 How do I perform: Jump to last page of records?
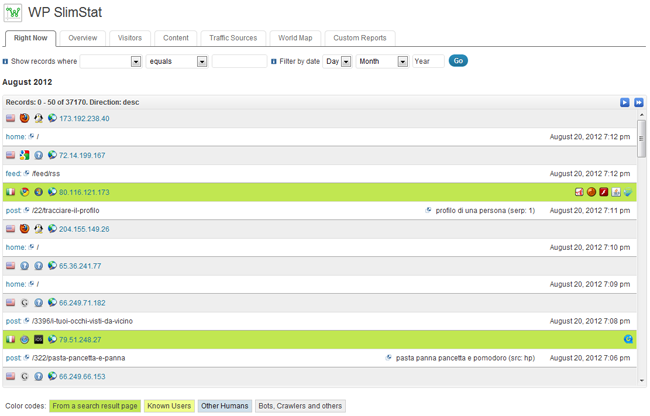[x=639, y=102]
